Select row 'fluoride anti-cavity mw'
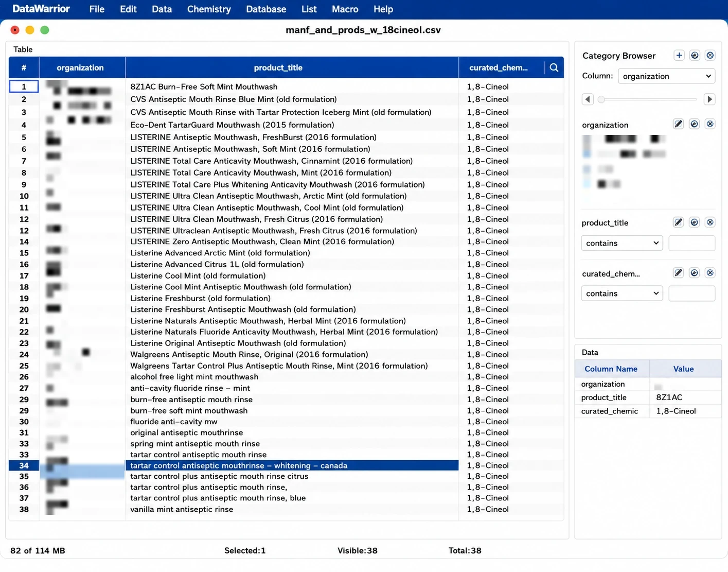The width and height of the screenshot is (728, 572). point(286,422)
